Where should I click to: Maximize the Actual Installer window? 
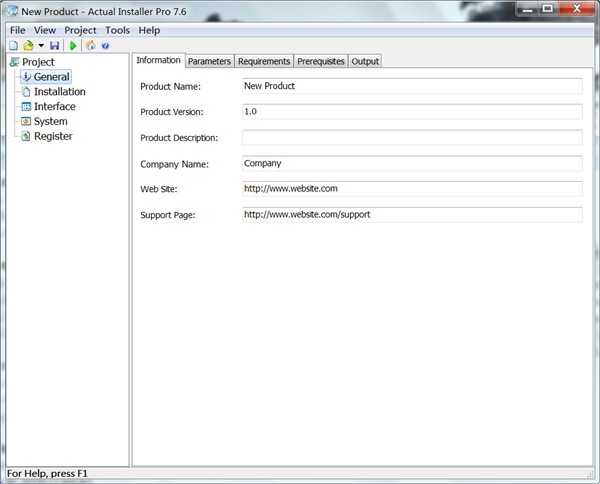(548, 9)
